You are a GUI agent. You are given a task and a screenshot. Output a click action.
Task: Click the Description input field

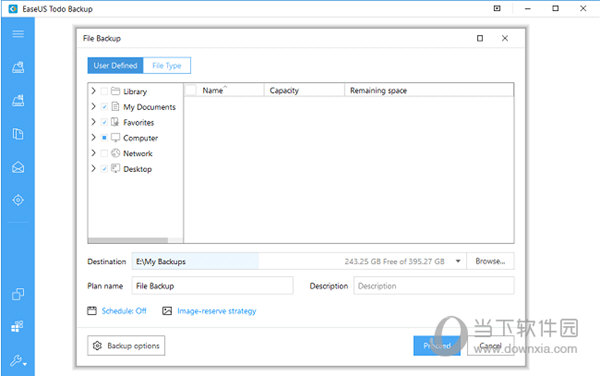pos(434,286)
